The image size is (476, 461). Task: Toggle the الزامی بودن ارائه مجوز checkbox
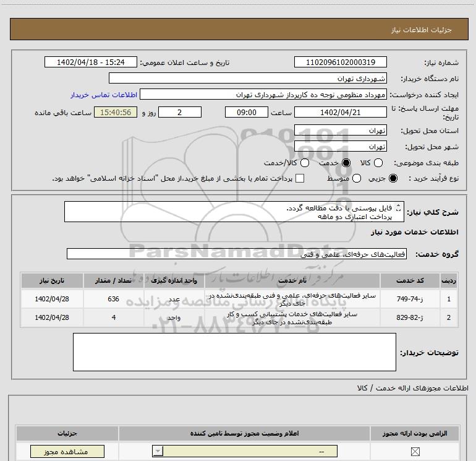coord(415,452)
